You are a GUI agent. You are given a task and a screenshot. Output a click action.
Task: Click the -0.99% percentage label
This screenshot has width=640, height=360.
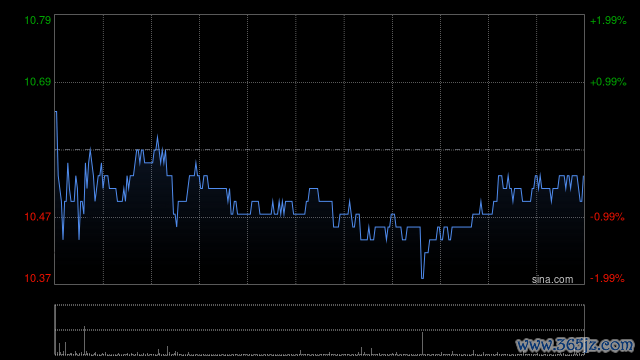pos(607,217)
